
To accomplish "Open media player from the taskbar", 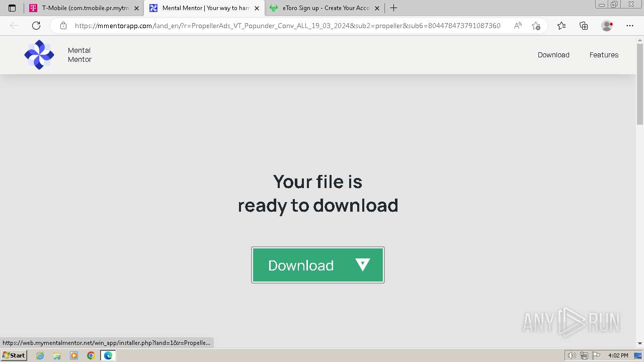I will 74,355.
